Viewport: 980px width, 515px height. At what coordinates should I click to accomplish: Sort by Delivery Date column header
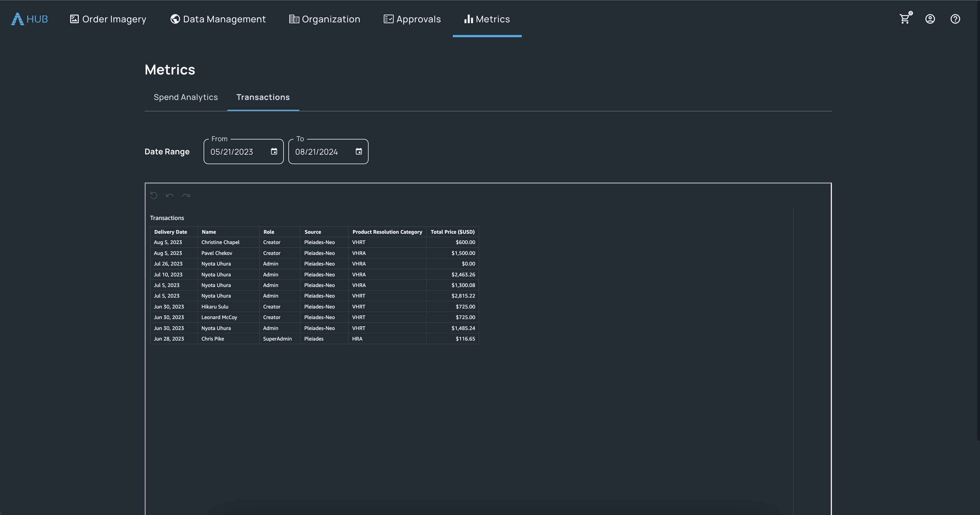pyautogui.click(x=170, y=232)
